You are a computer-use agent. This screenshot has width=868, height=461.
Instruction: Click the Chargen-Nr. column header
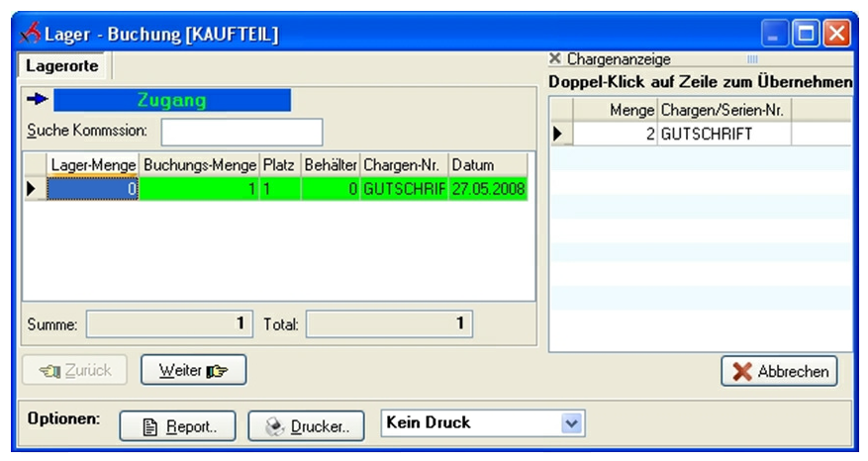point(403,164)
